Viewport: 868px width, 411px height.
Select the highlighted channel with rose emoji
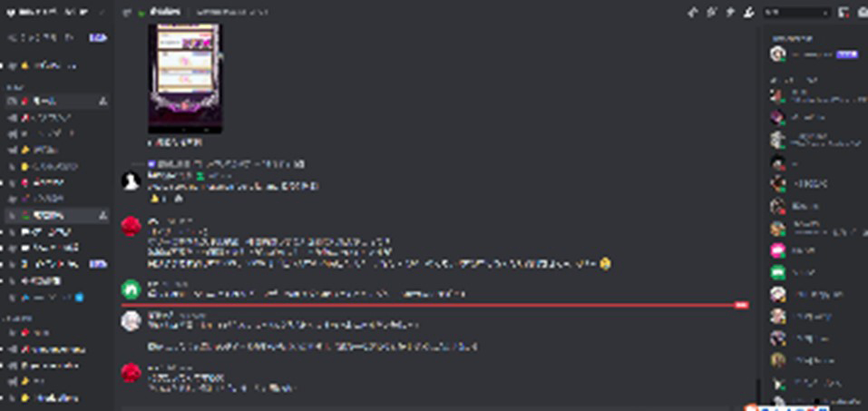pos(55,215)
